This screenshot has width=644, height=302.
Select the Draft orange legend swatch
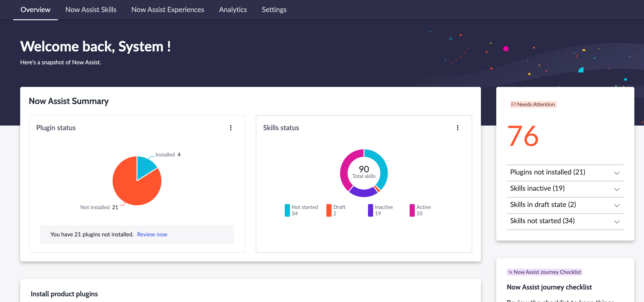pos(329,210)
